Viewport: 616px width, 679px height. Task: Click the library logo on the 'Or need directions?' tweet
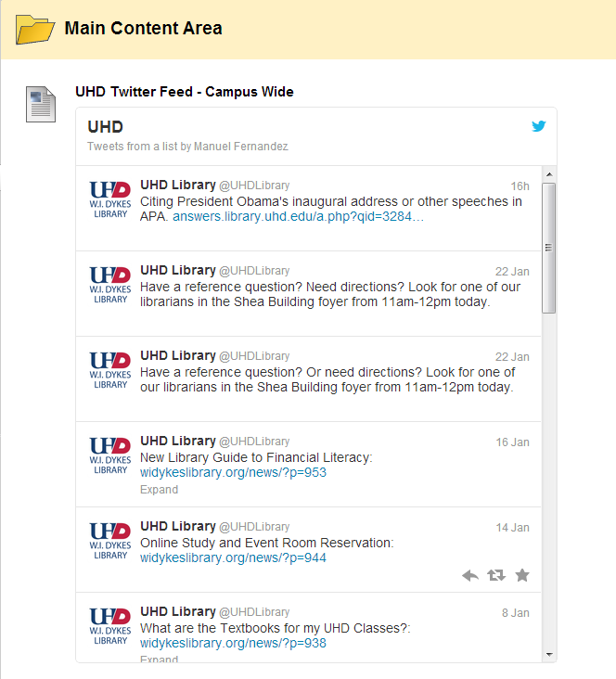point(110,370)
